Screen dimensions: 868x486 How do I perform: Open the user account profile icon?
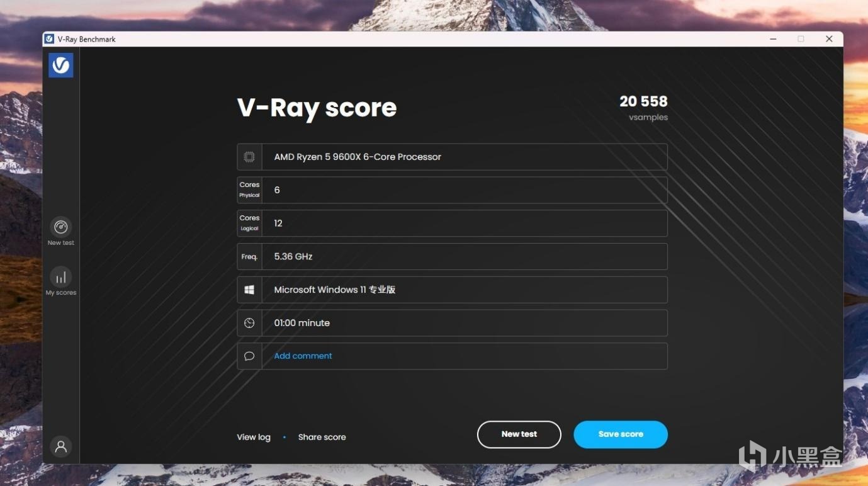click(61, 446)
